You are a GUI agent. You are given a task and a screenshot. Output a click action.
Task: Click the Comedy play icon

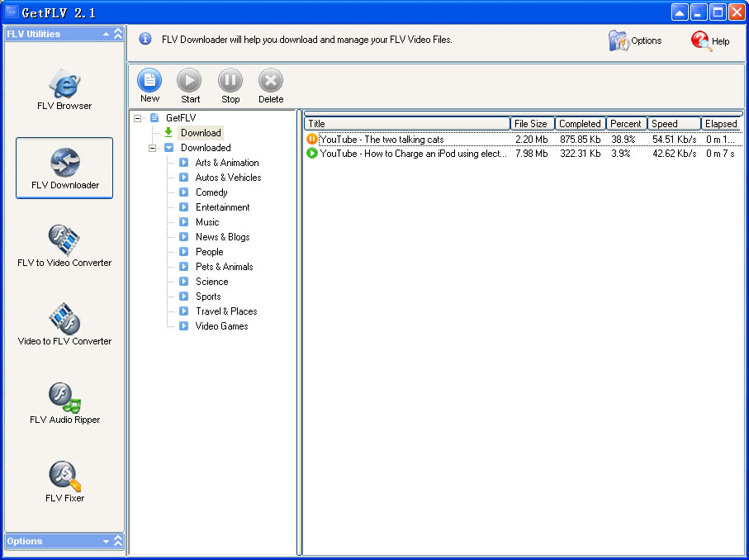click(183, 192)
